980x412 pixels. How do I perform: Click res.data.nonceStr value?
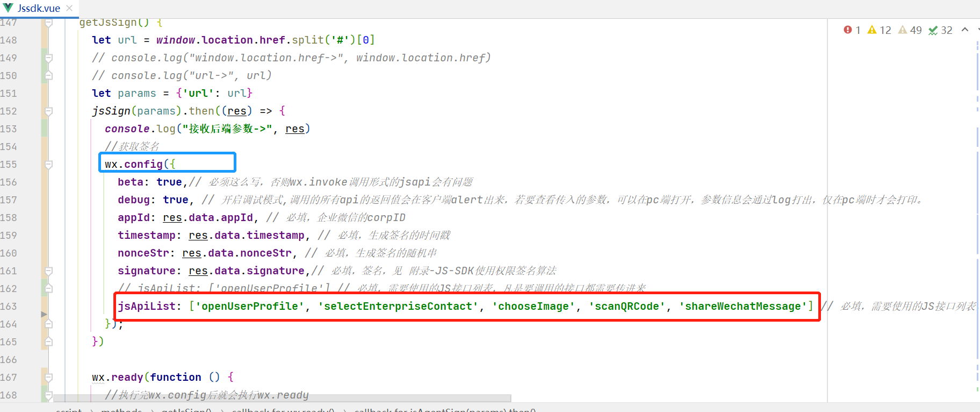237,253
